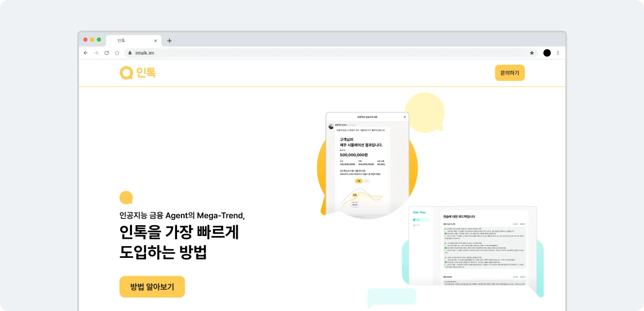Image resolution: width=644 pixels, height=311 pixels.
Task: Toggle the 지출 option on the chart switch
Action: tap(358, 180)
